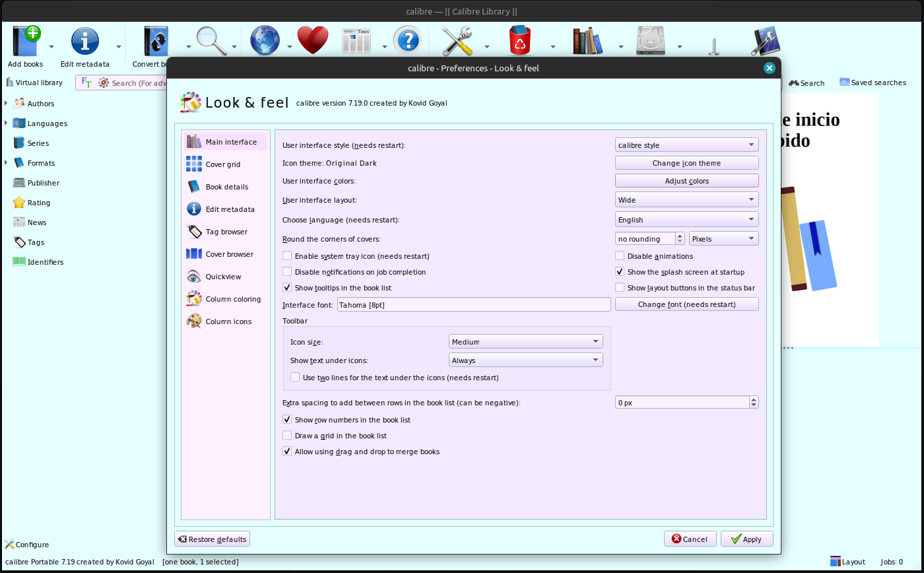
Task: Click the Save to disk drive icon
Action: [651, 41]
